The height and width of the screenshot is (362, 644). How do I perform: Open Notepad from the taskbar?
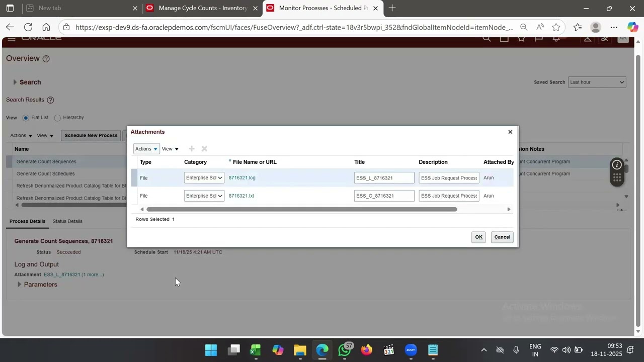[x=433, y=350]
